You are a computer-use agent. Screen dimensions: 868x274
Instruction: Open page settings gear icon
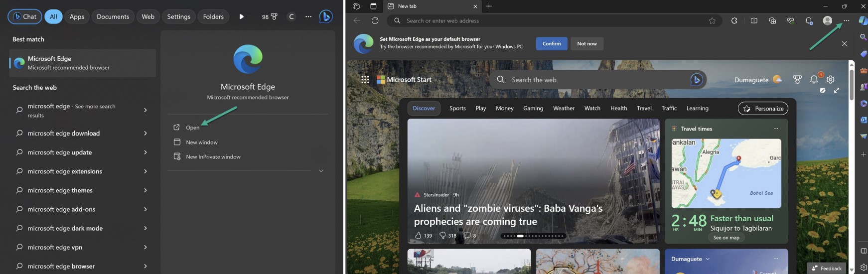pyautogui.click(x=830, y=79)
